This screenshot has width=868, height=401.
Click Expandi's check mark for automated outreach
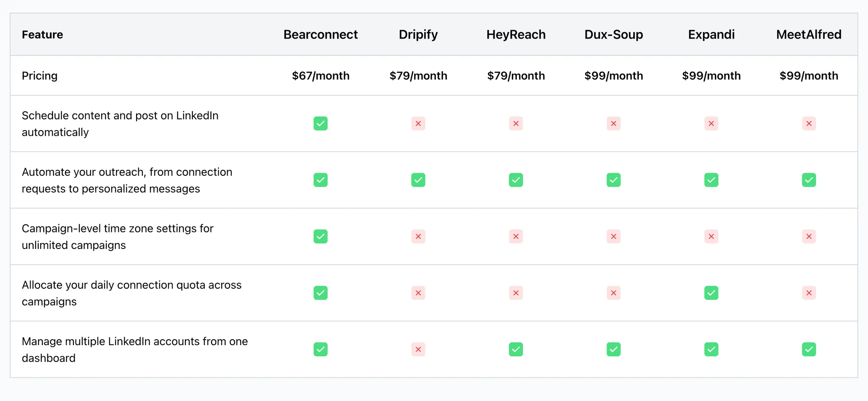pyautogui.click(x=711, y=180)
